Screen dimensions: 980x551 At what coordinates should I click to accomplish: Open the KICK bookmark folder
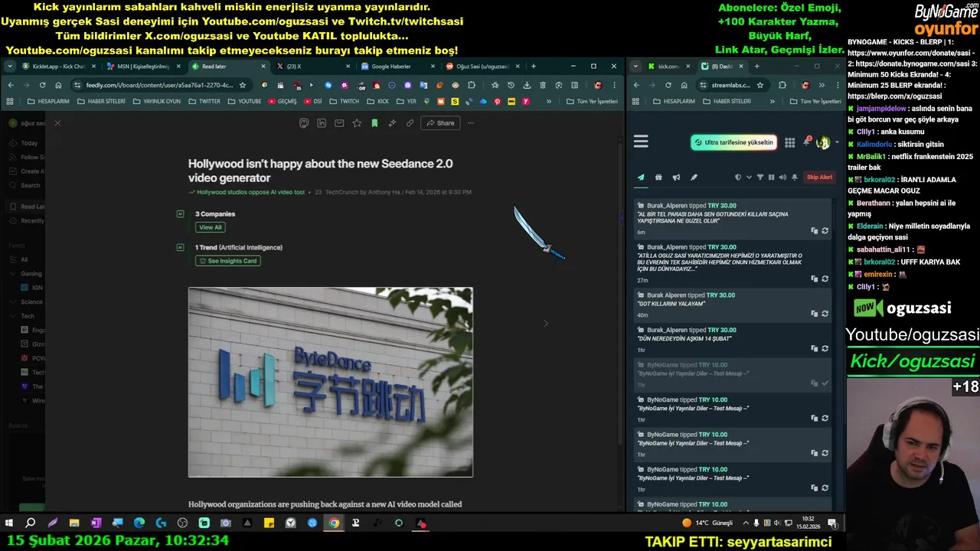[x=377, y=101]
